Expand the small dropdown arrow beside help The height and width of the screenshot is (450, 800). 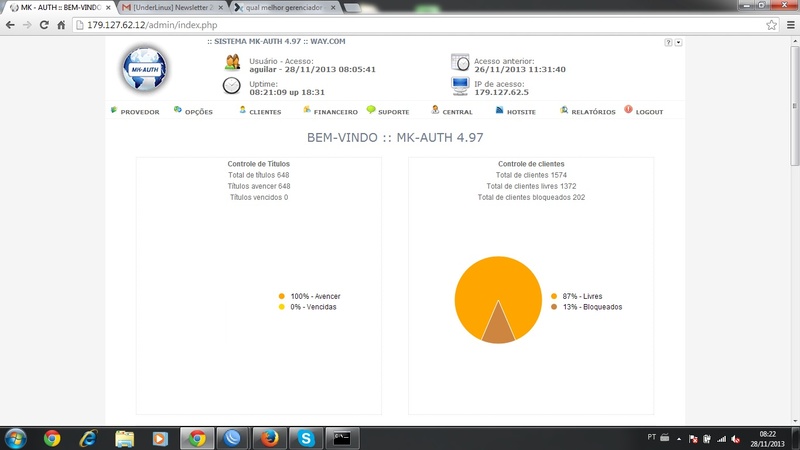(x=678, y=42)
